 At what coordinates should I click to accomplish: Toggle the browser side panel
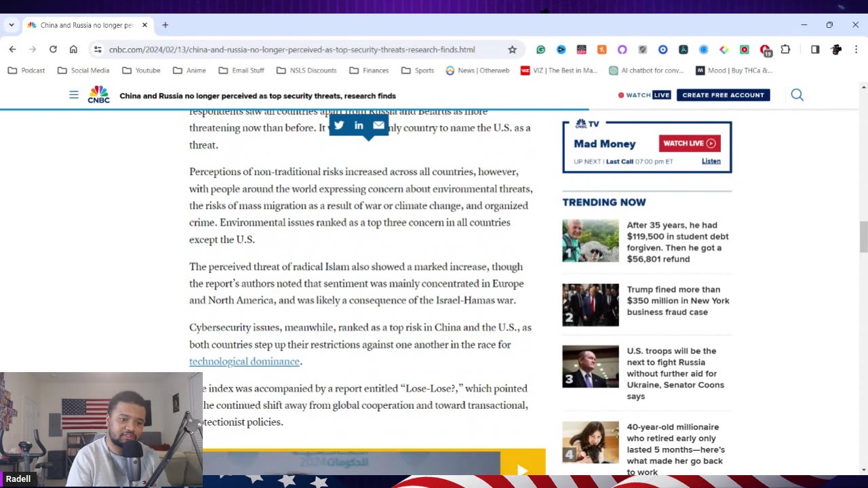click(x=815, y=49)
